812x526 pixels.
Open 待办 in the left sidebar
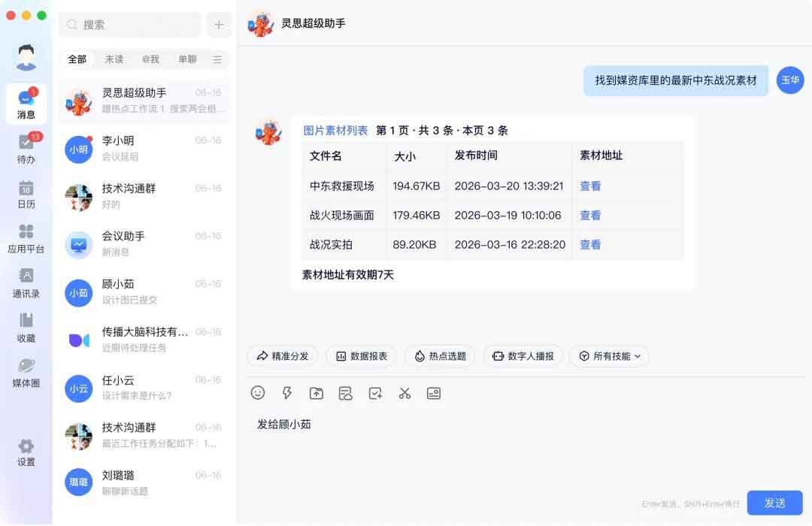26,148
